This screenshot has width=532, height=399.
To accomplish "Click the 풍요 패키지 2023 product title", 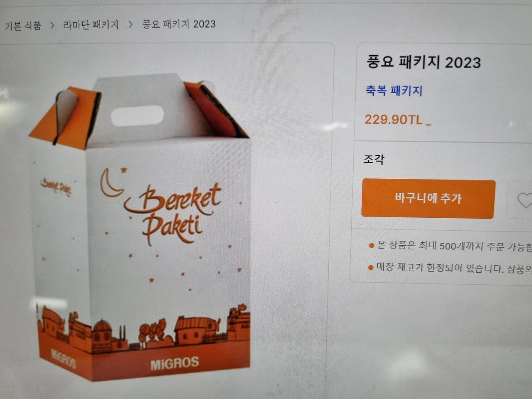I will click(424, 62).
